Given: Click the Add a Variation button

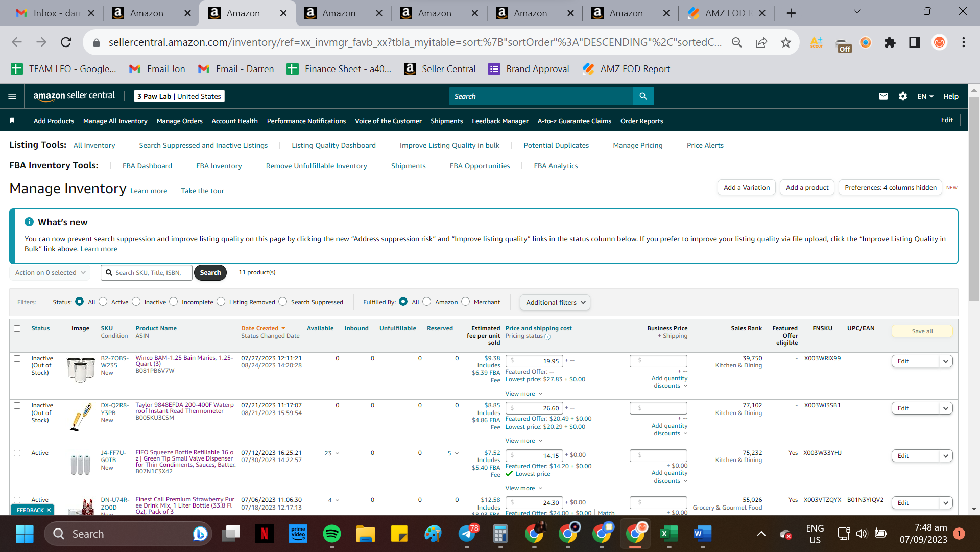Looking at the screenshot, I should [747, 188].
